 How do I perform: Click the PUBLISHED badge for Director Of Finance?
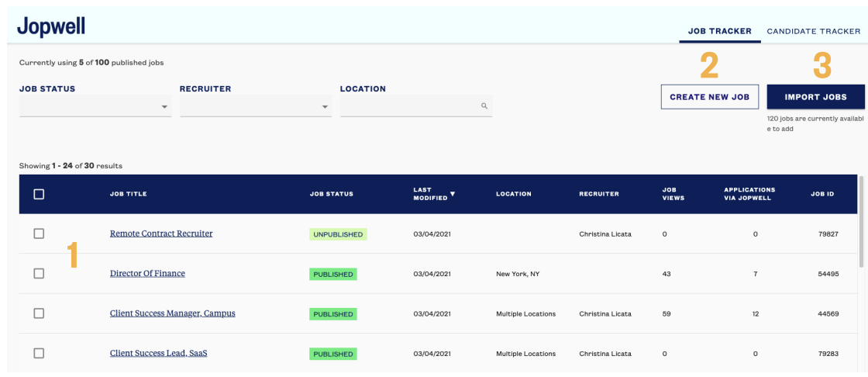point(332,274)
